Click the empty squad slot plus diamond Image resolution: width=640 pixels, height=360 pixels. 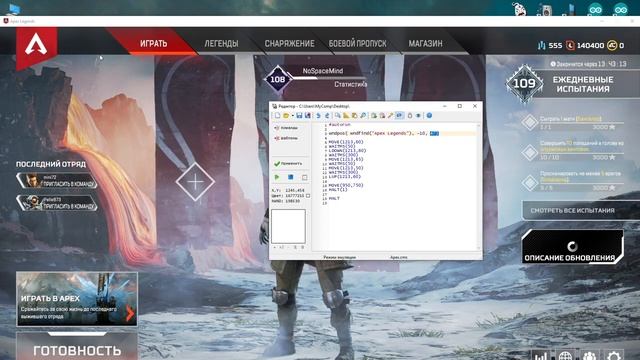pos(195,182)
